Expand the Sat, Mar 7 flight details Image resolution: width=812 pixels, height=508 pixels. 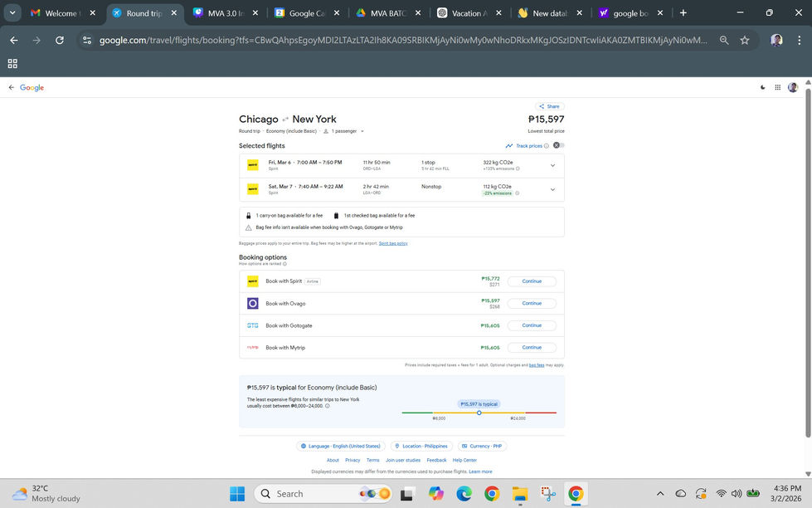click(552, 190)
